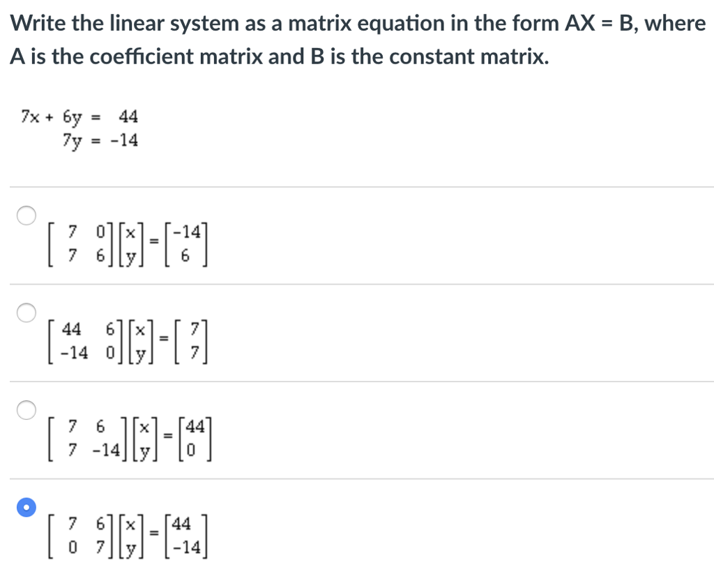This screenshot has height=588, width=714.
Task: Select the first answer option radio button
Action: (26, 216)
